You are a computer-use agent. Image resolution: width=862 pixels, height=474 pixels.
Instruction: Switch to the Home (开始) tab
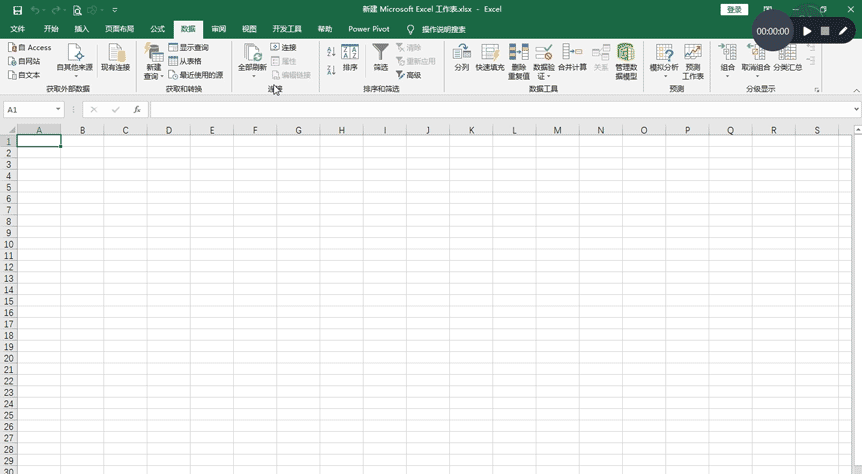(51, 29)
